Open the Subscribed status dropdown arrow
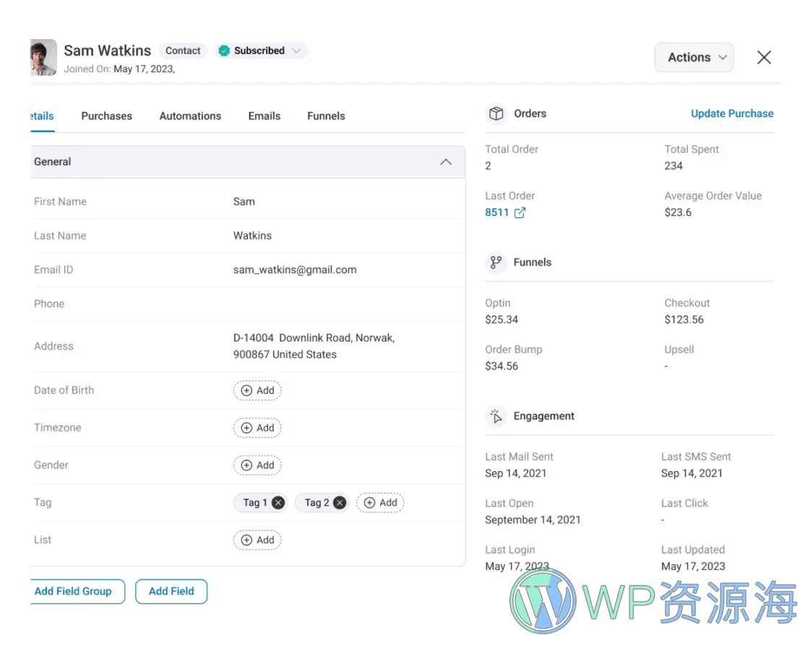This screenshot has width=812, height=650. click(297, 51)
